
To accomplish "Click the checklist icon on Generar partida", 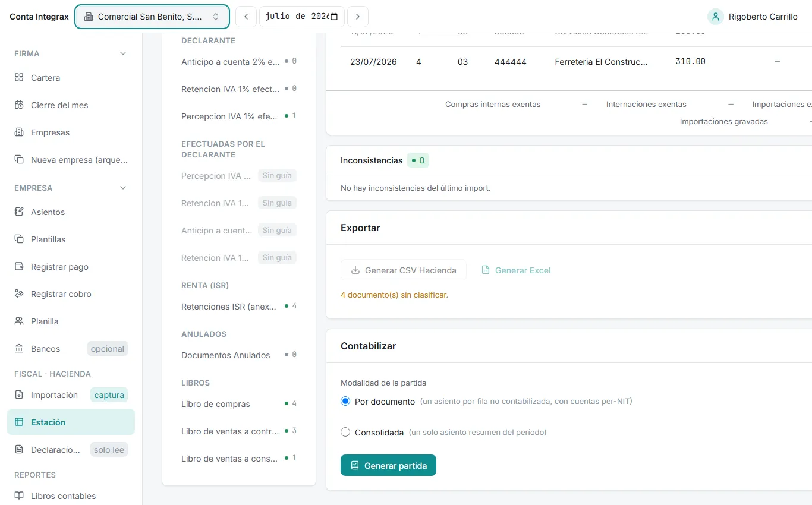I will pos(355,466).
